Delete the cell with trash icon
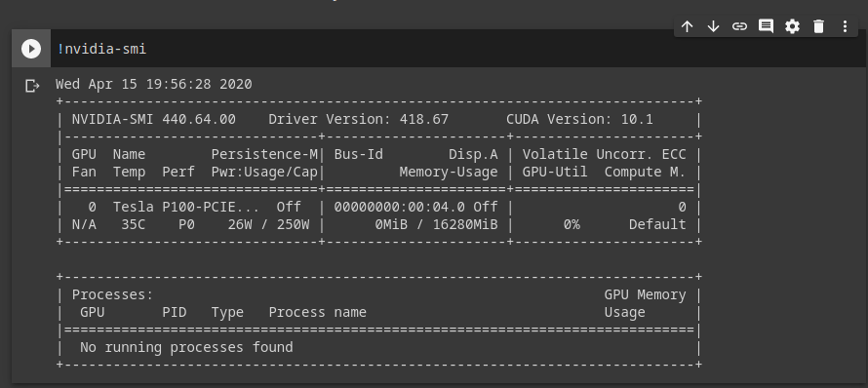868x388 pixels. coord(818,26)
